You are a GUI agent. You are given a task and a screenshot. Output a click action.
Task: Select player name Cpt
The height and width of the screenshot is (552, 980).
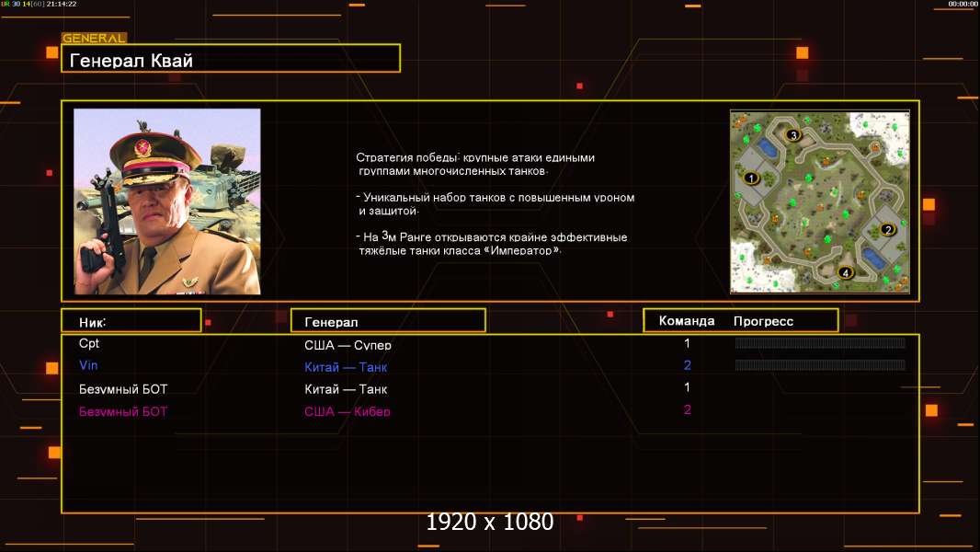tap(89, 343)
